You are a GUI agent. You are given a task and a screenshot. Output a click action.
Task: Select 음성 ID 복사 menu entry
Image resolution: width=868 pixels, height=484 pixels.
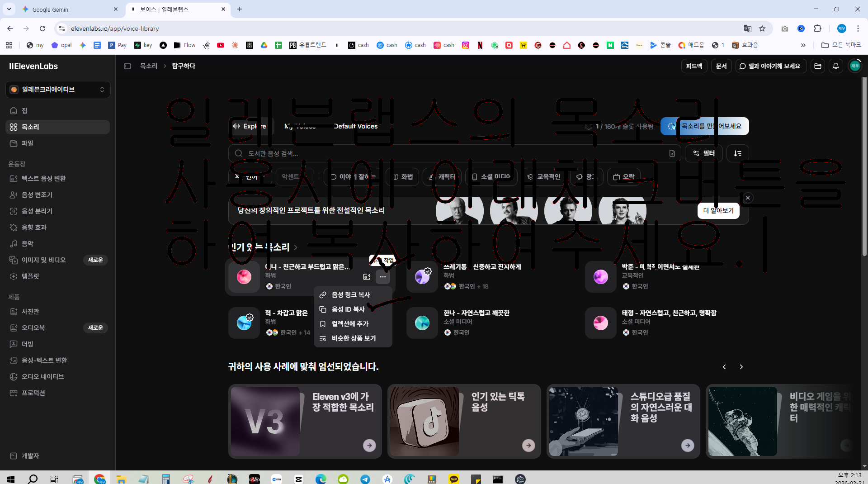click(x=353, y=309)
